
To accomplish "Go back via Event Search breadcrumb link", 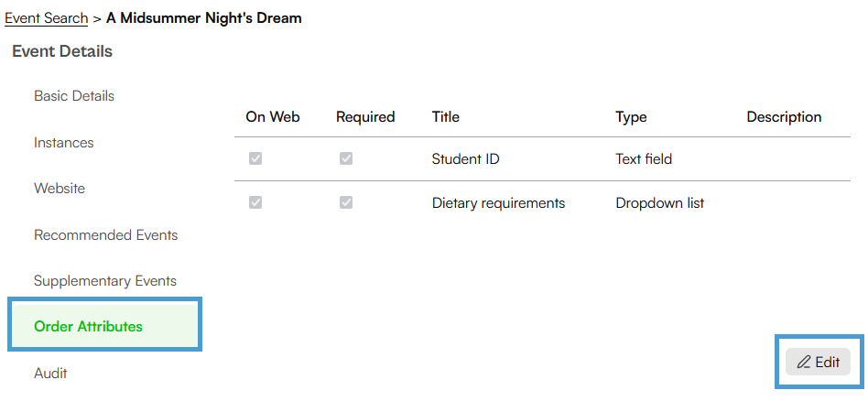I will (47, 18).
